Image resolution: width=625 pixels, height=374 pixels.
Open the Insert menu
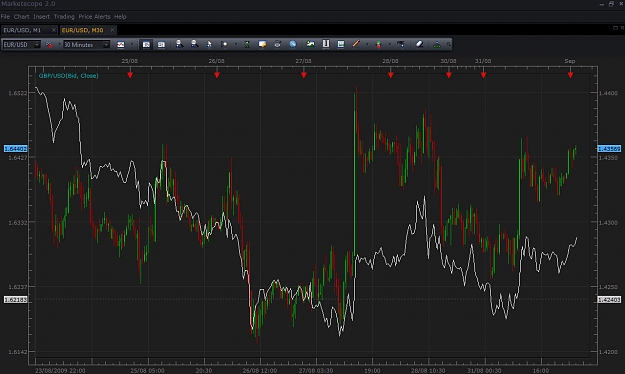(41, 17)
